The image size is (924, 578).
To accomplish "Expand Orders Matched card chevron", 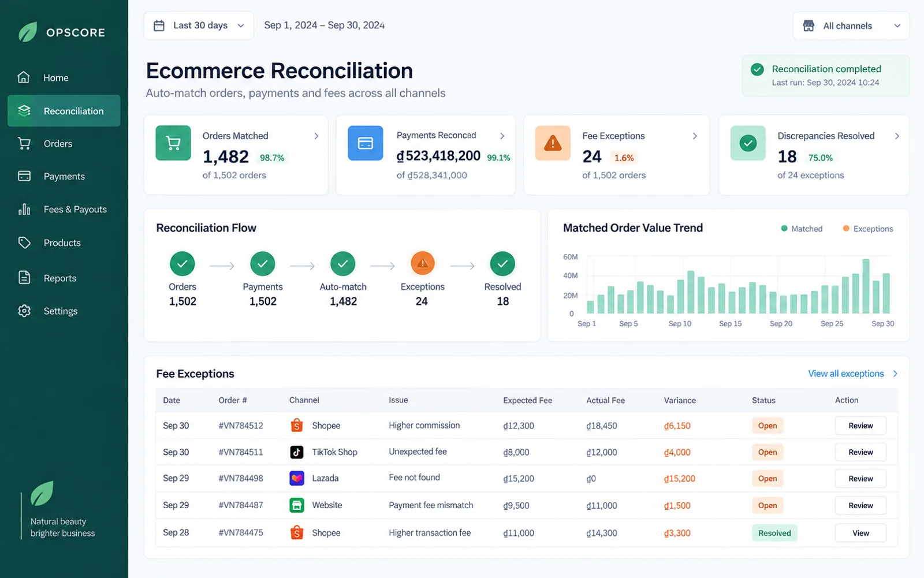I will tap(316, 136).
